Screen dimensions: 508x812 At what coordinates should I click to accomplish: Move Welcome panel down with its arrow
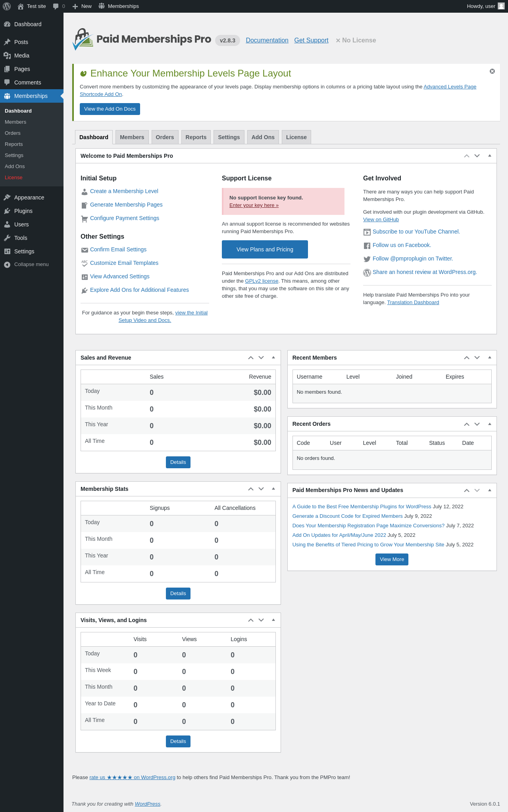pyautogui.click(x=477, y=156)
